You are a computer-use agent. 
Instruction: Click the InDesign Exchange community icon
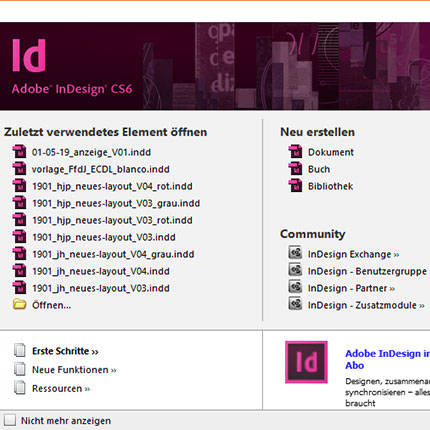point(295,253)
